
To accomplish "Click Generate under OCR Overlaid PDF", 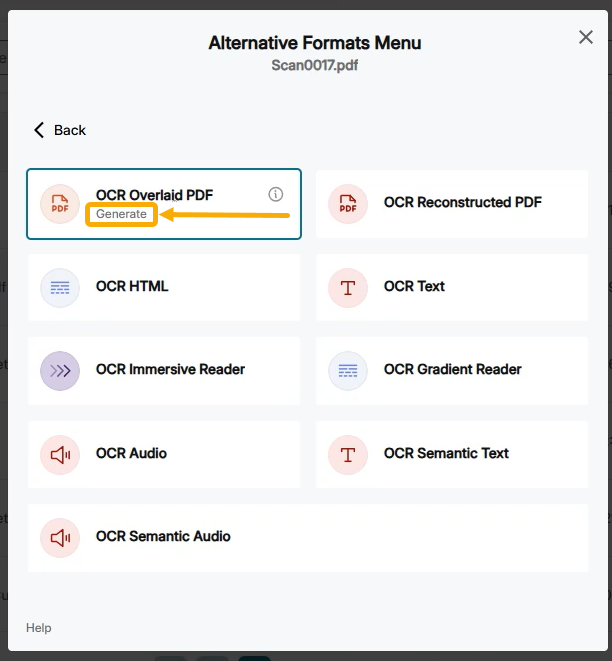I will pyautogui.click(x=121, y=214).
